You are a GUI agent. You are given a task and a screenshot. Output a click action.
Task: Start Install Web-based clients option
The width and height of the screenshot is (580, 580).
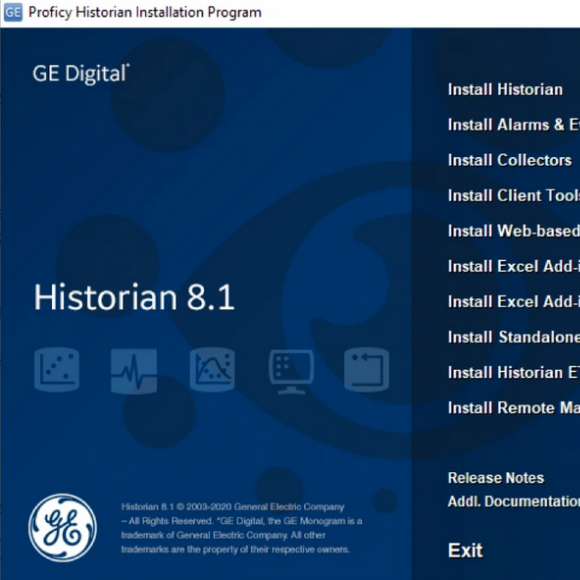coord(514,231)
